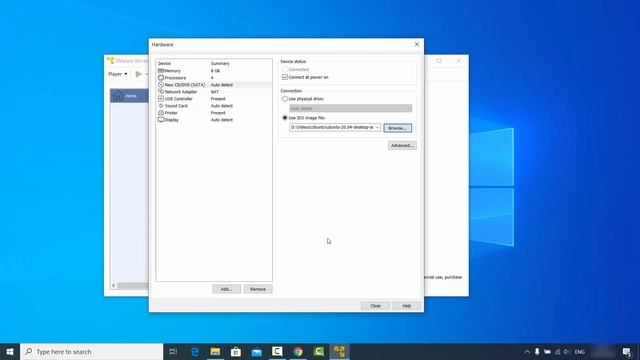Image resolution: width=640 pixels, height=360 pixels.
Task: Click the Advanced button
Action: [x=402, y=145]
